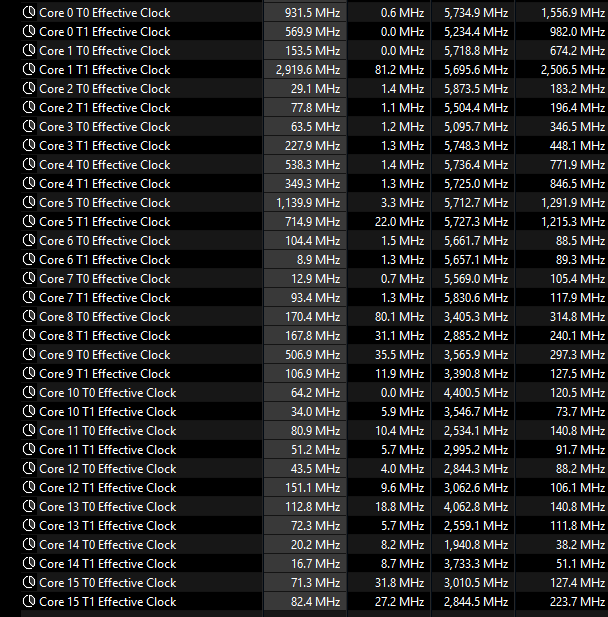Select the 80.1 MHz minimum value

(399, 316)
